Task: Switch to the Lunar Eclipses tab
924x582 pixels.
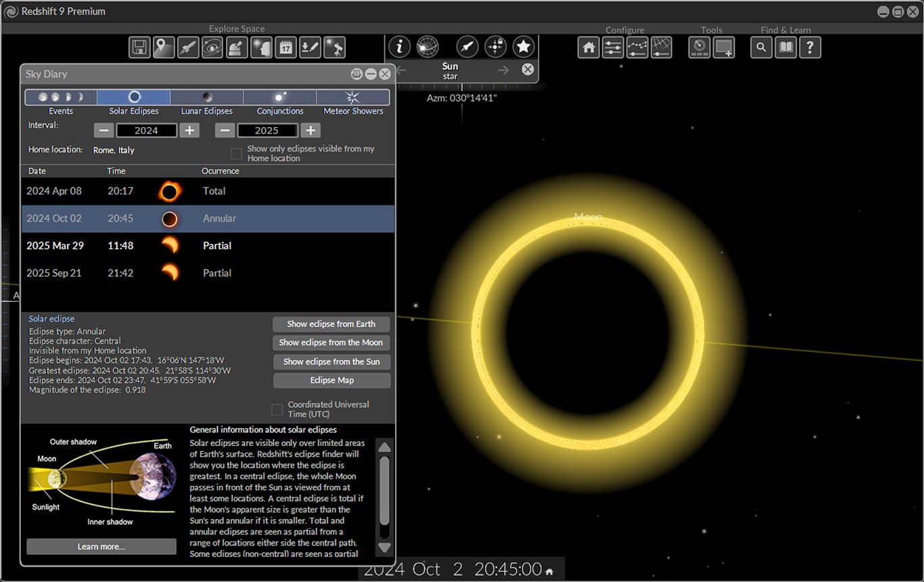Action: pos(207,97)
